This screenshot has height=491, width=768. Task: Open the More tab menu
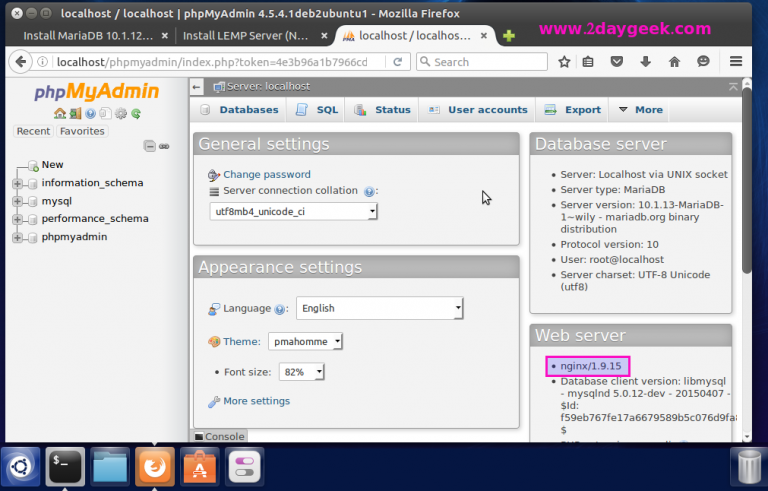pyautogui.click(x=640, y=110)
